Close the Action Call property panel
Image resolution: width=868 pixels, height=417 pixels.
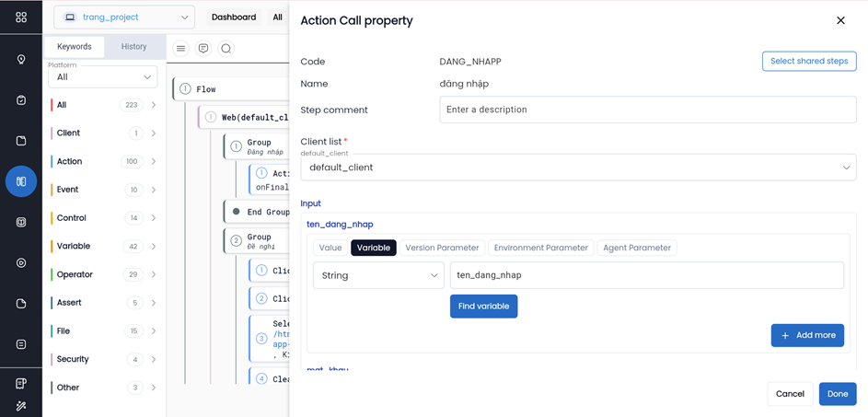pos(840,20)
